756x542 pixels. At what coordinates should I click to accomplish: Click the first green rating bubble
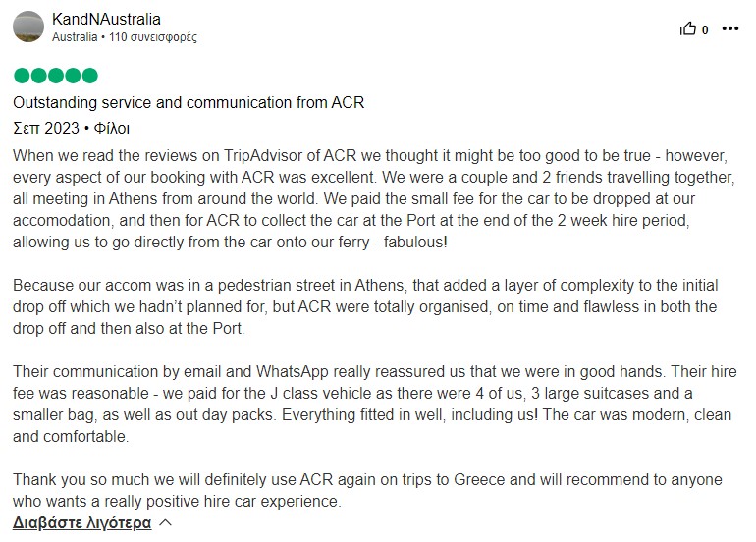[x=22, y=76]
